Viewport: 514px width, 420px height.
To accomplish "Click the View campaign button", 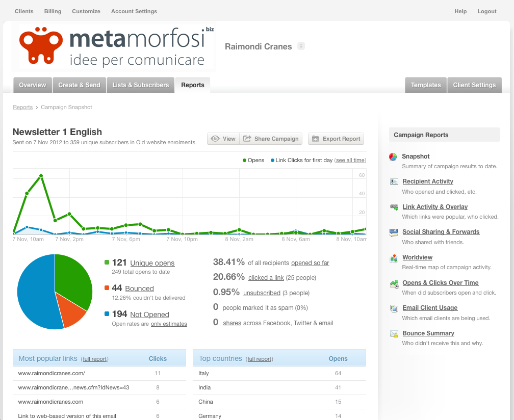I will click(x=223, y=139).
